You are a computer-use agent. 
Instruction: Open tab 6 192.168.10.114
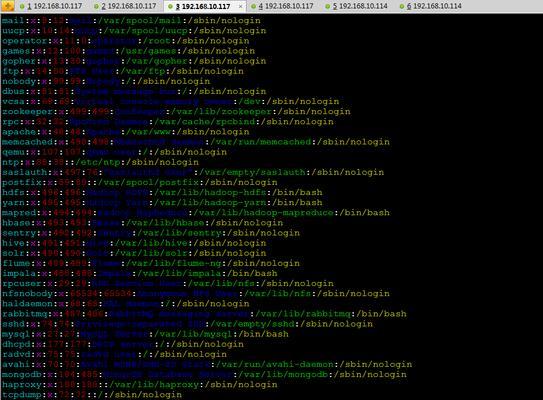(x=431, y=6)
